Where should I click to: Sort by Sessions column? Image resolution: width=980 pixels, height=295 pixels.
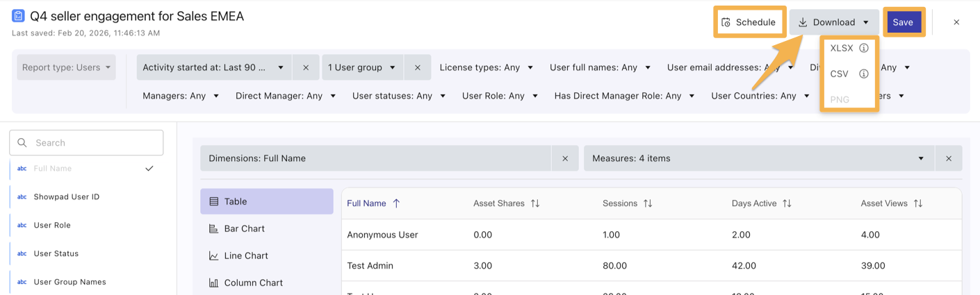648,203
